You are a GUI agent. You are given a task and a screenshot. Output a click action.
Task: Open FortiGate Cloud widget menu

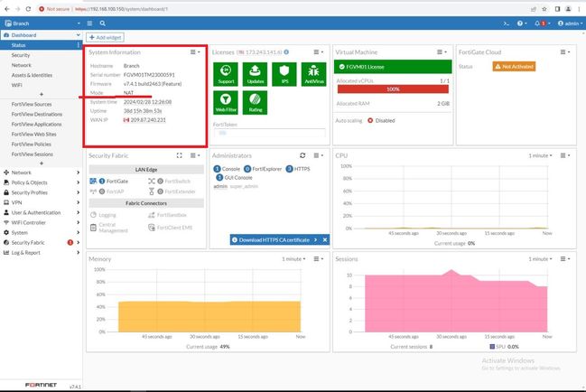pos(565,52)
